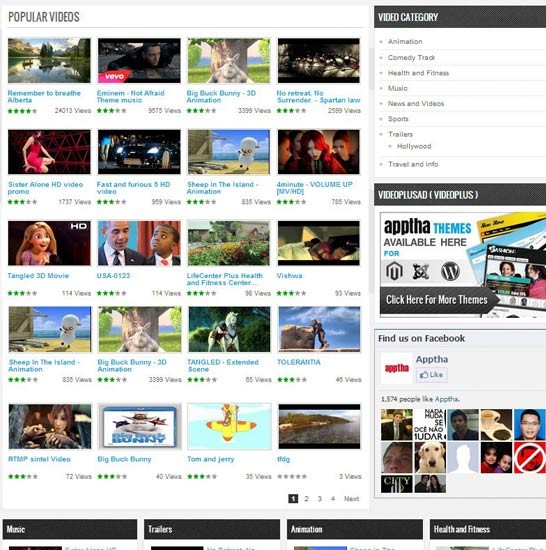Screen dimensions: 546x550
Task: Open the Health and Fitness section header
Action: [488, 529]
